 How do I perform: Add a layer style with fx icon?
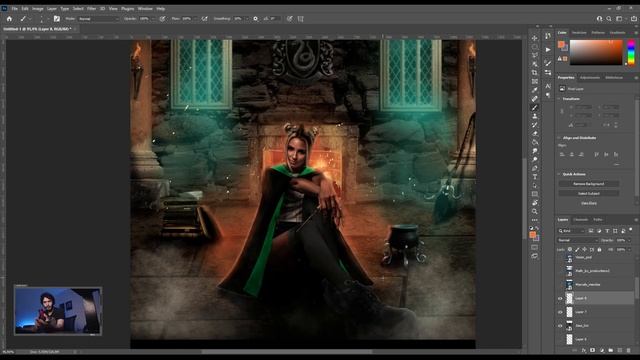pyautogui.click(x=584, y=350)
